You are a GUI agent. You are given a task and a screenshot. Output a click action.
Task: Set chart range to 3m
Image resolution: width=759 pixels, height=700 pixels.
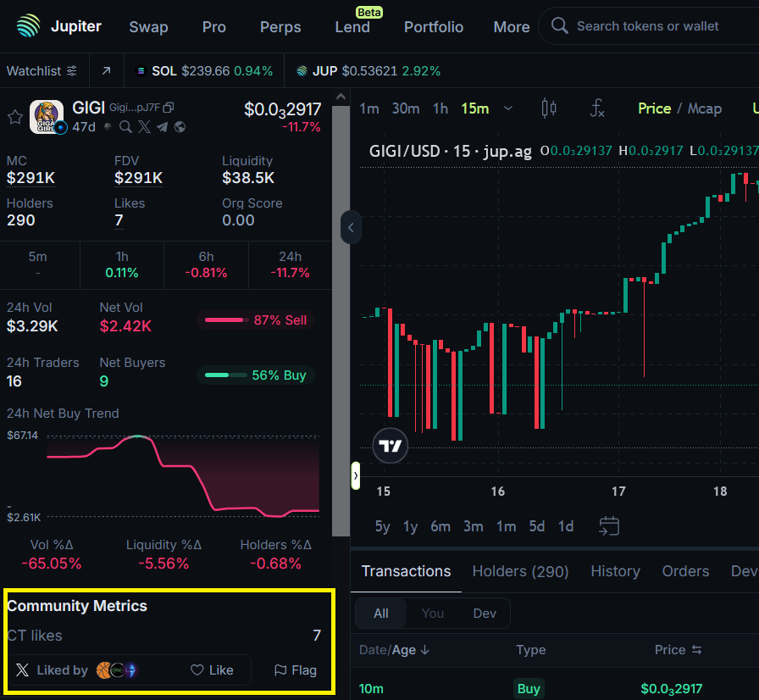click(x=474, y=526)
